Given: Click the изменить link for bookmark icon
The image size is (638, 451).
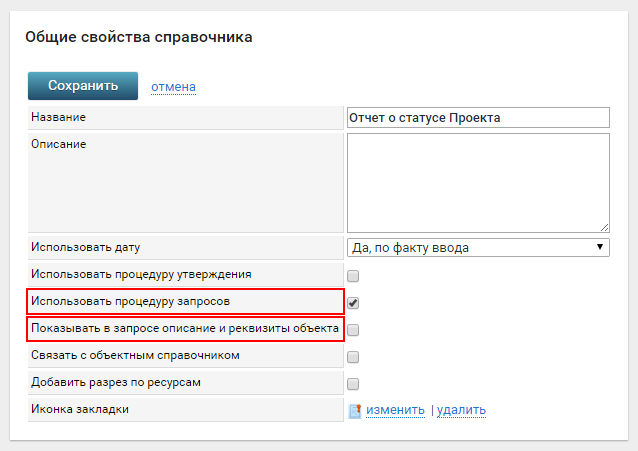Looking at the screenshot, I should coord(395,410).
